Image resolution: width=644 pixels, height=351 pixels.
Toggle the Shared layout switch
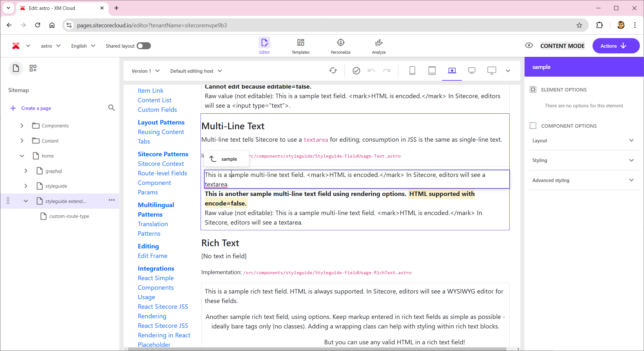[144, 46]
